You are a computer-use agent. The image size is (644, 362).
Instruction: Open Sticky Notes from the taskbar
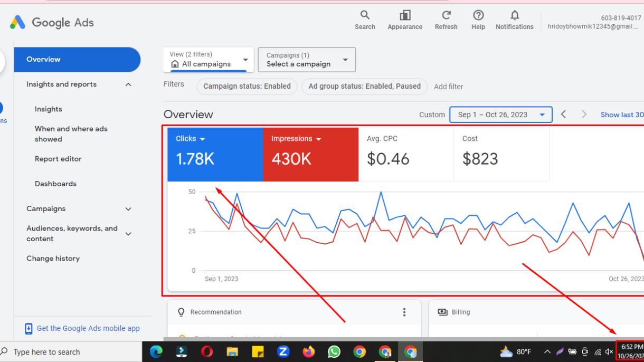pyautogui.click(x=258, y=351)
